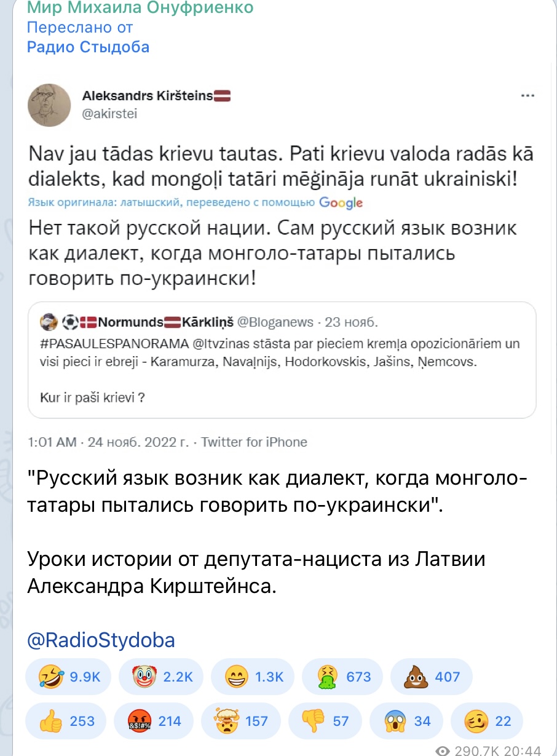Click the poop emoji reaction (407)
Image resolution: width=557 pixels, height=756 pixels.
pyautogui.click(x=430, y=677)
